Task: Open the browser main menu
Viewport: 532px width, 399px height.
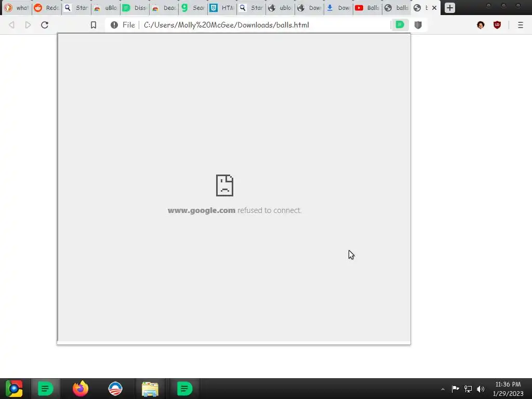Action: tap(521, 25)
